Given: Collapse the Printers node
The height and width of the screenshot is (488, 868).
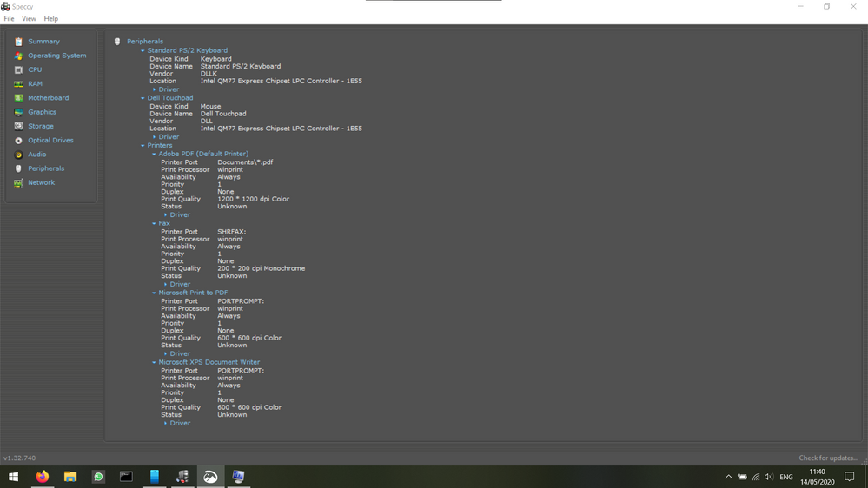Looking at the screenshot, I should [x=142, y=146].
